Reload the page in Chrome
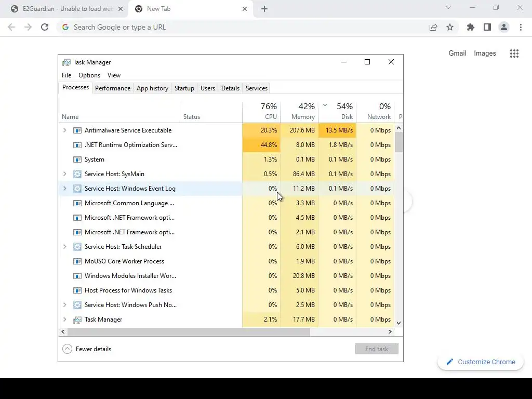Viewport: 532px width, 399px height. click(45, 27)
